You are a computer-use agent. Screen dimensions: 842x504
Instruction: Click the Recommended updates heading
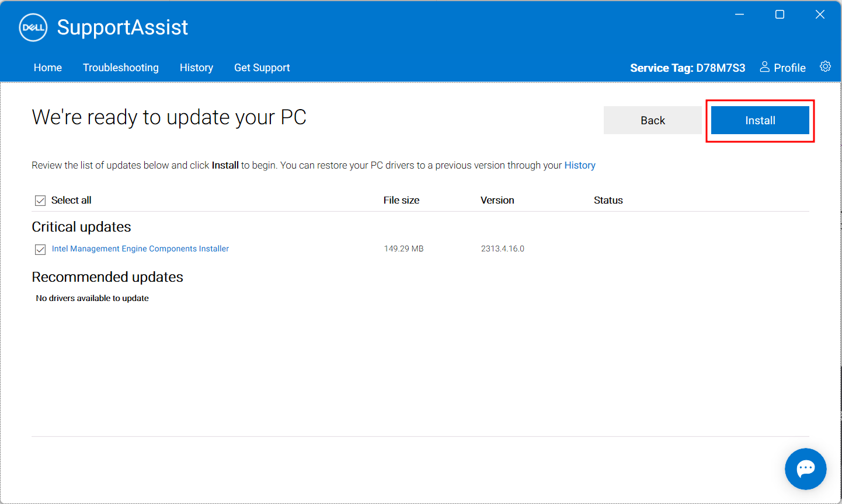[107, 277]
